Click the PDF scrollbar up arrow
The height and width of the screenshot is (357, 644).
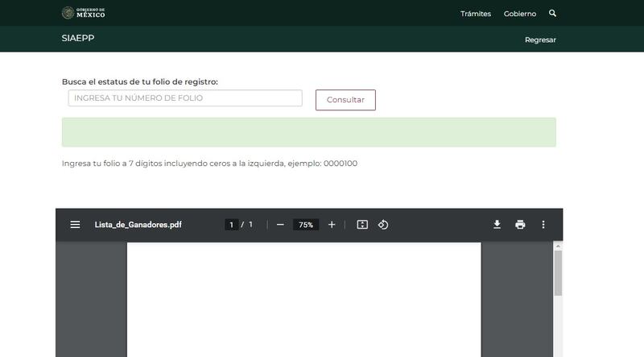point(558,246)
